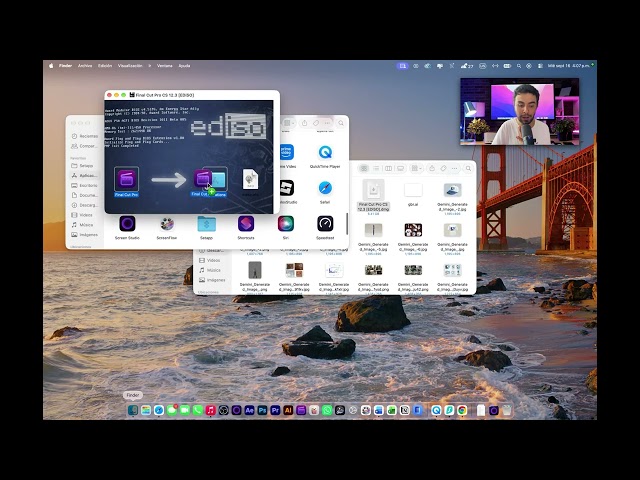
Task: Select Imágenes in the back Finder window sidebar
Action: [212, 280]
